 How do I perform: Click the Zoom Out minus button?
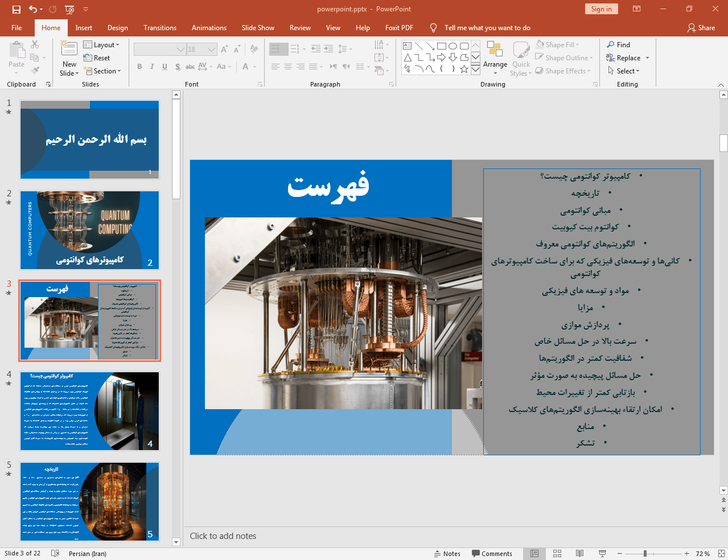click(620, 554)
